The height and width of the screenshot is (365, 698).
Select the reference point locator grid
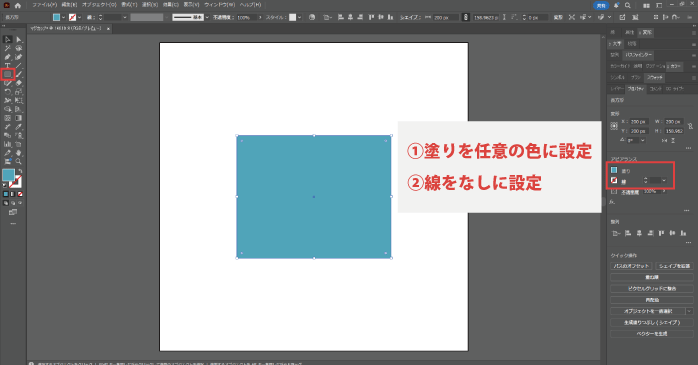(614, 126)
